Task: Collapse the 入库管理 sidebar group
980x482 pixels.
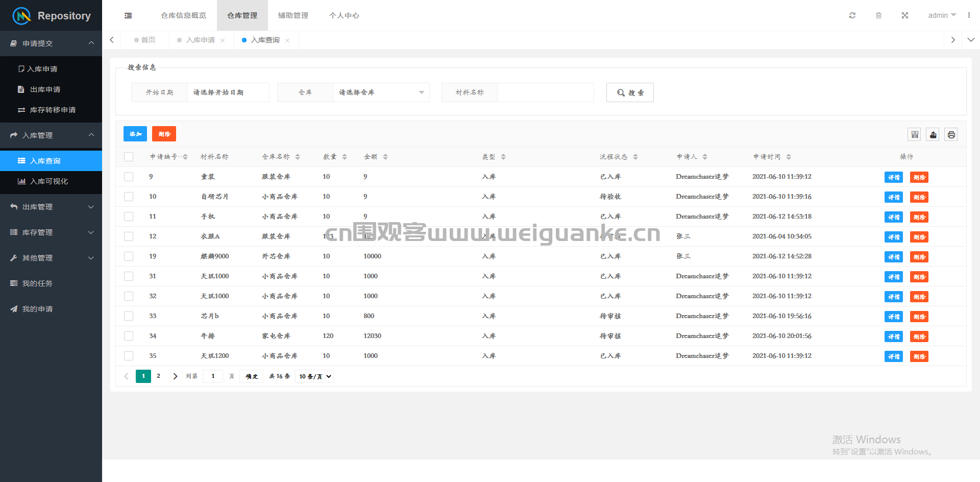Action: [x=51, y=135]
